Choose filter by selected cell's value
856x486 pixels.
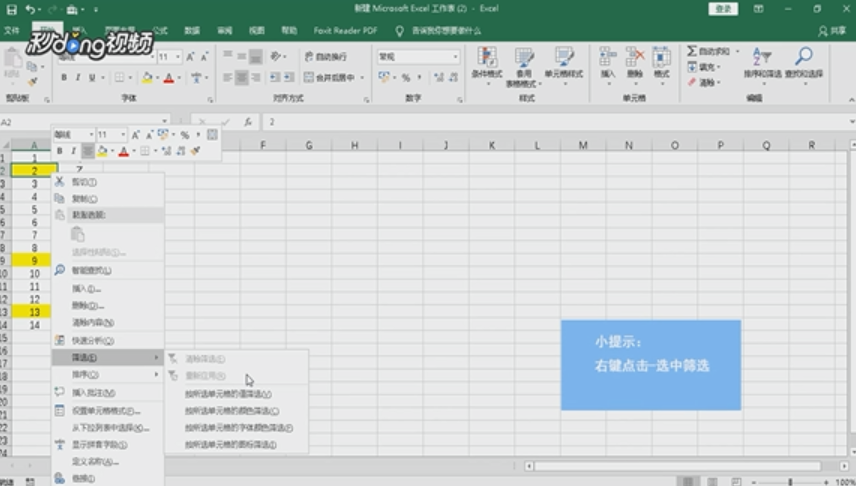[236, 394]
